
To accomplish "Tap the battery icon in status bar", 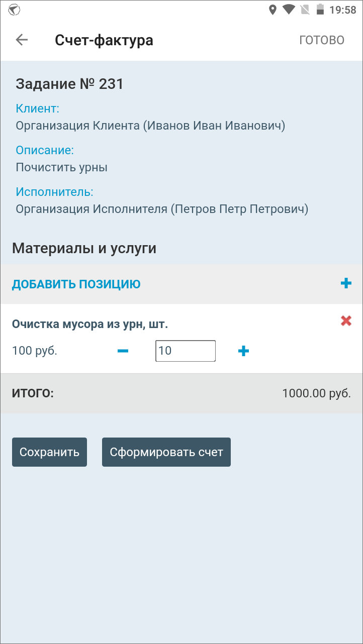I will pos(320,10).
